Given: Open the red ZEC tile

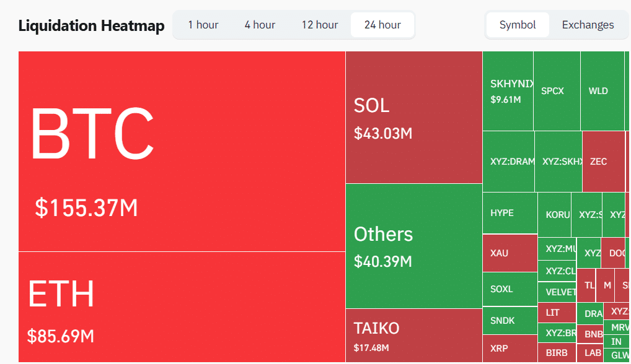Looking at the screenshot, I should [604, 162].
